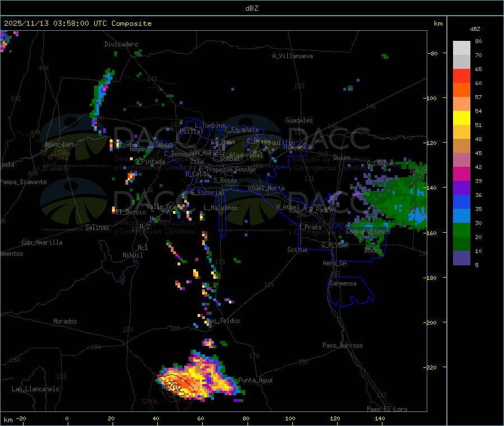Select the Bowen label
The height and width of the screenshot is (426, 504).
[373, 250]
